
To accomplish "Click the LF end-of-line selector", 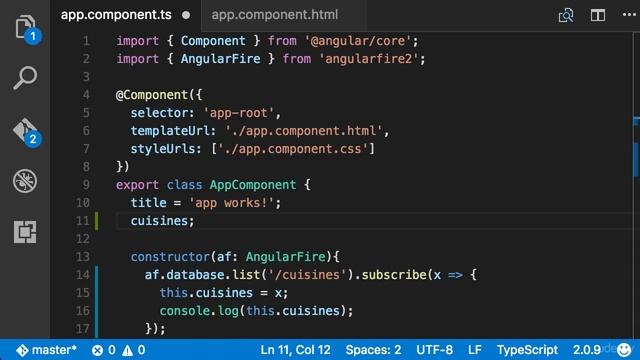I will click(x=475, y=350).
